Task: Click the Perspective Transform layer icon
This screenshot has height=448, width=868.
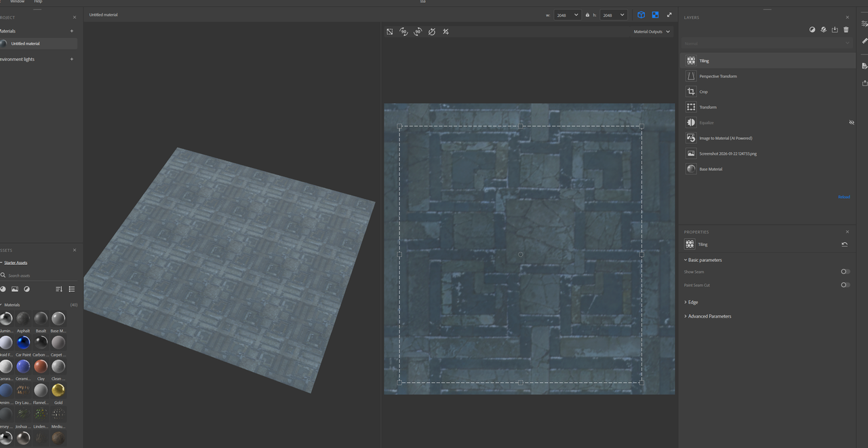Action: click(691, 76)
